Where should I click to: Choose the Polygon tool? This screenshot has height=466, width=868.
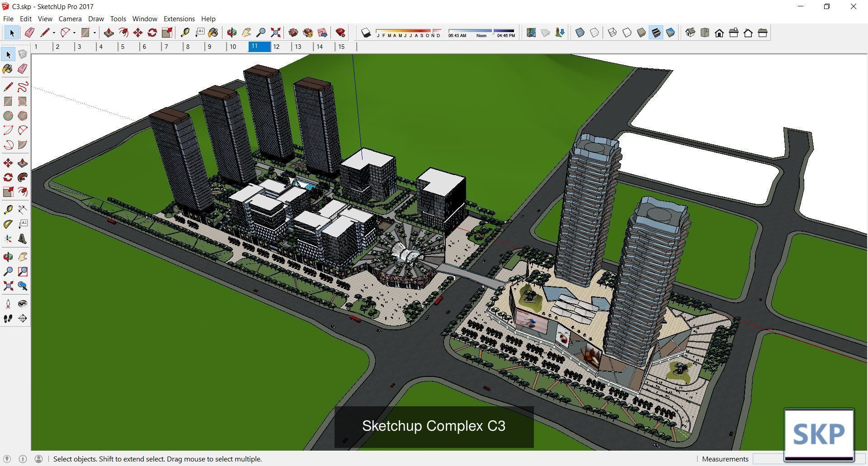pos(23,116)
